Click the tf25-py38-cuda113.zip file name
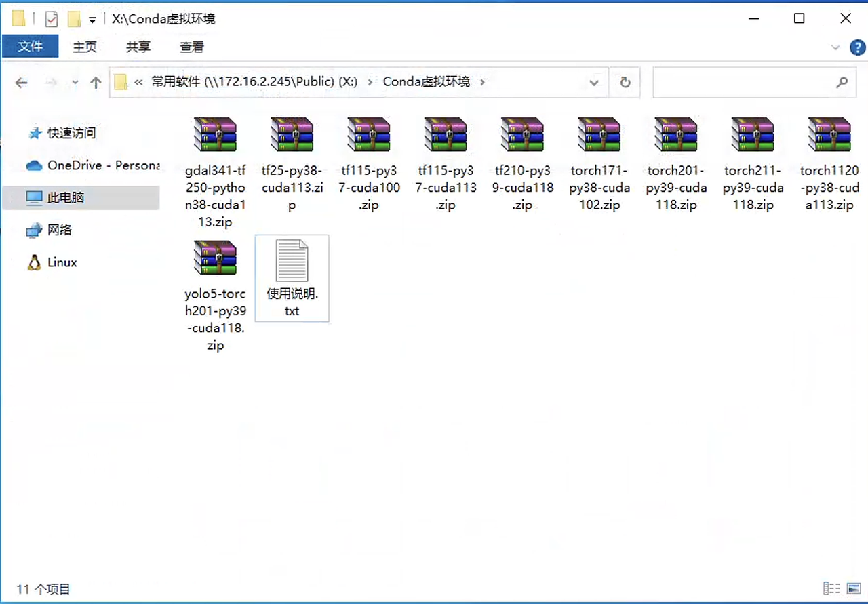The width and height of the screenshot is (868, 604). [x=292, y=188]
